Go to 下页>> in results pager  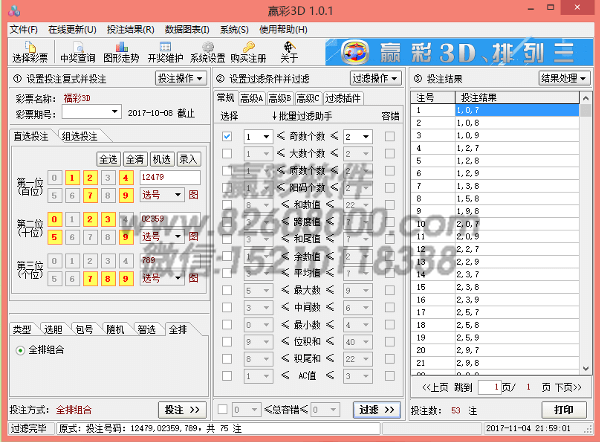[x=568, y=388]
